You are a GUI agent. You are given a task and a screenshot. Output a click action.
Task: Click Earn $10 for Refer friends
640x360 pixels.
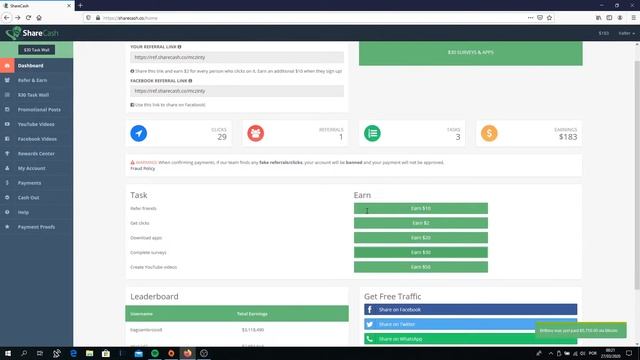pos(420,208)
